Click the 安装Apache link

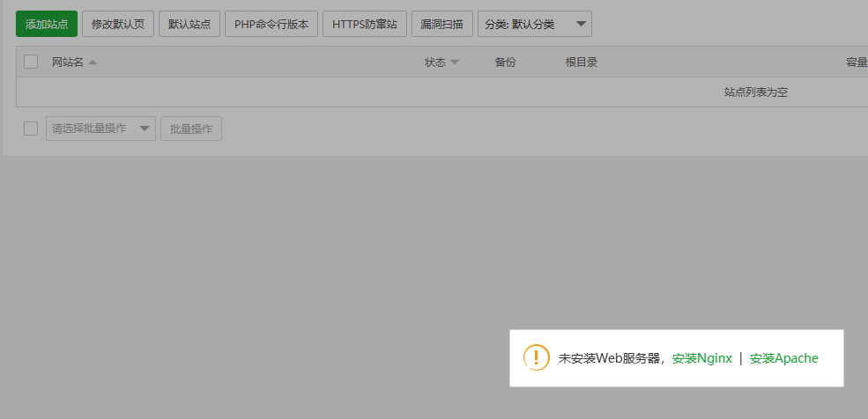click(784, 358)
